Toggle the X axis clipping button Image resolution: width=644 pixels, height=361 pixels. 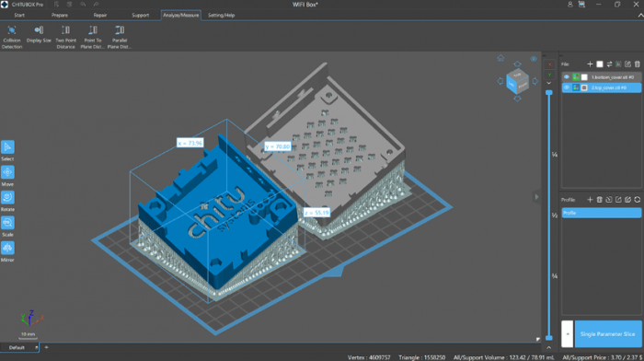[x=549, y=64]
